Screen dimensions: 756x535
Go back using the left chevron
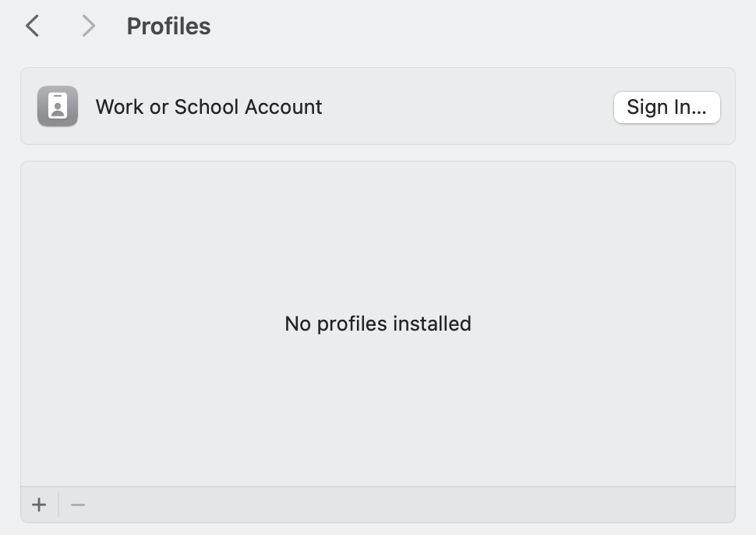32,27
